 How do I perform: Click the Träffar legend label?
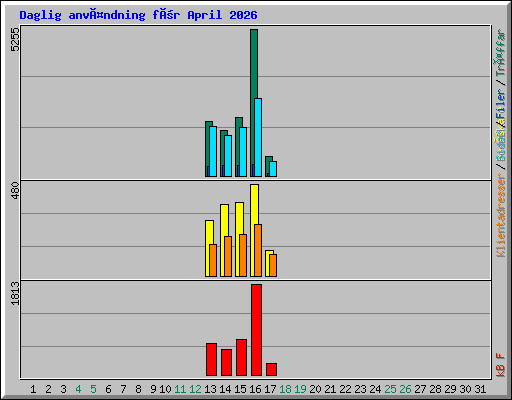[501, 53]
